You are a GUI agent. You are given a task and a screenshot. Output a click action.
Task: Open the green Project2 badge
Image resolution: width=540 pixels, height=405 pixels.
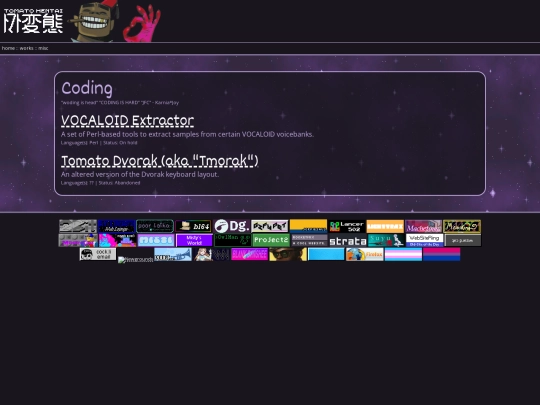point(271,240)
